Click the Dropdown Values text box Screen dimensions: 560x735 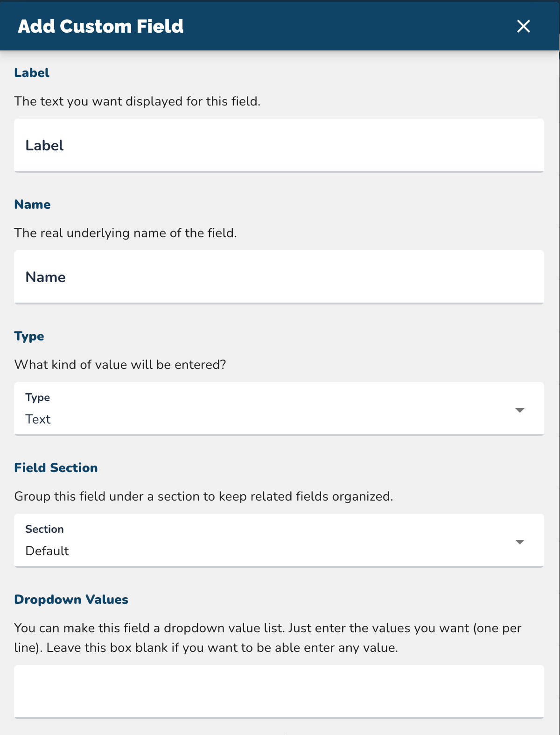pos(279,691)
